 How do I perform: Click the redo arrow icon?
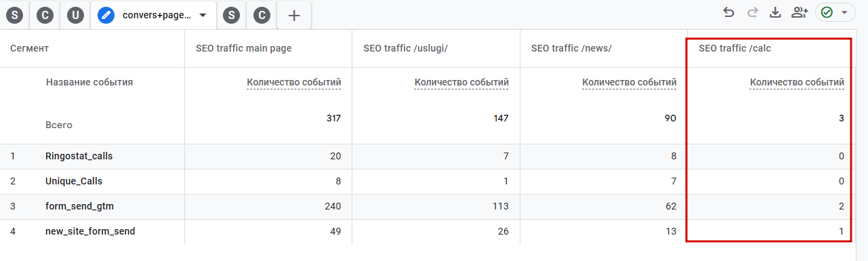[752, 12]
